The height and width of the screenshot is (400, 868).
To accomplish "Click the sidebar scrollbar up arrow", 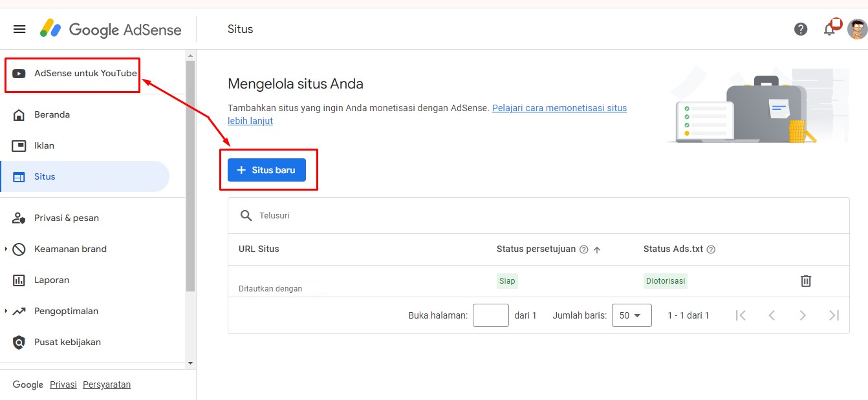I will pos(190,56).
